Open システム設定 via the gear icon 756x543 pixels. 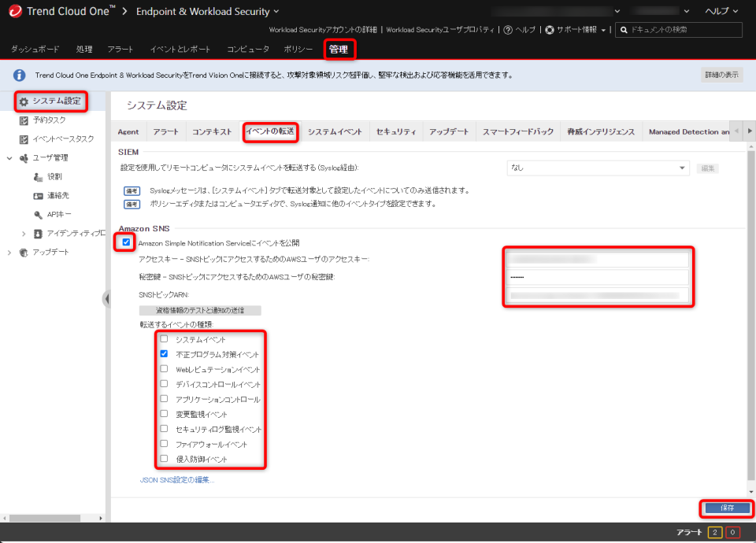click(23, 102)
